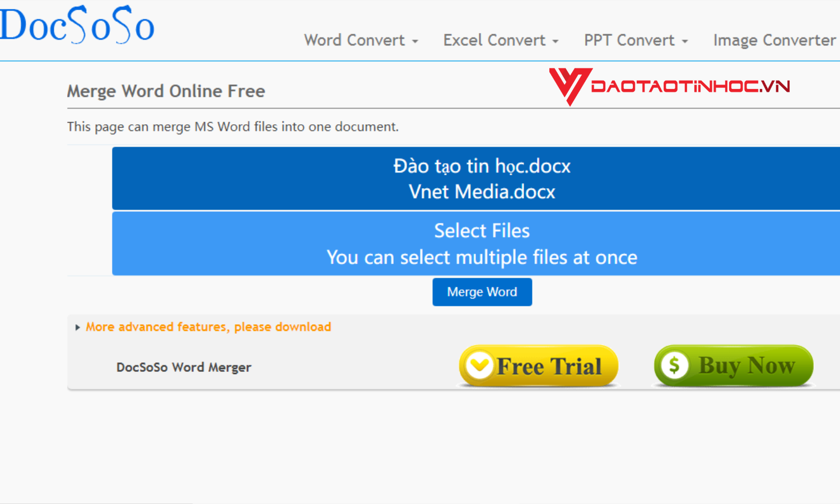Open the Select Files upload area
The width and height of the screenshot is (840, 504).
482,244
